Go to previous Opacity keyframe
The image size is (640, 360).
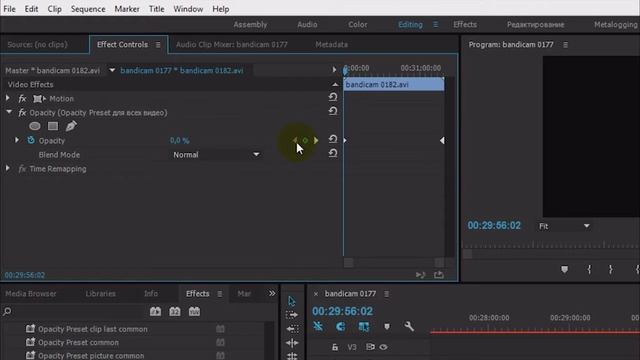click(x=295, y=140)
